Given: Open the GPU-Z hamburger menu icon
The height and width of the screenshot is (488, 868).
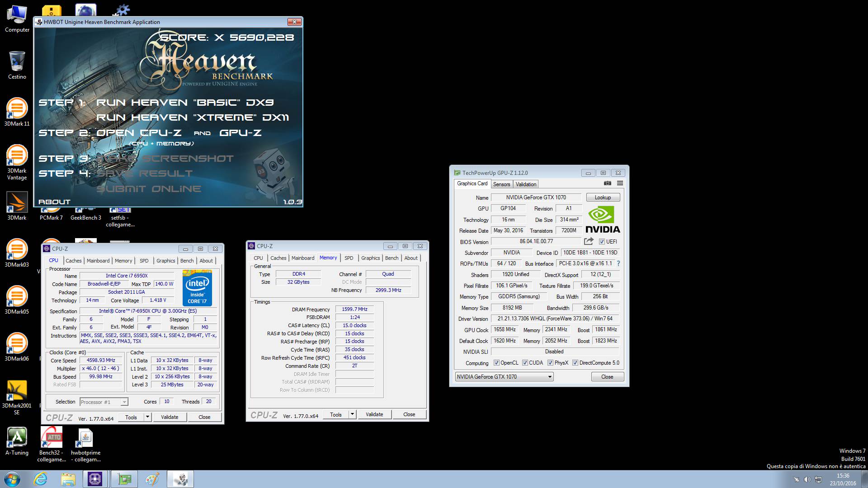Looking at the screenshot, I should [x=620, y=183].
